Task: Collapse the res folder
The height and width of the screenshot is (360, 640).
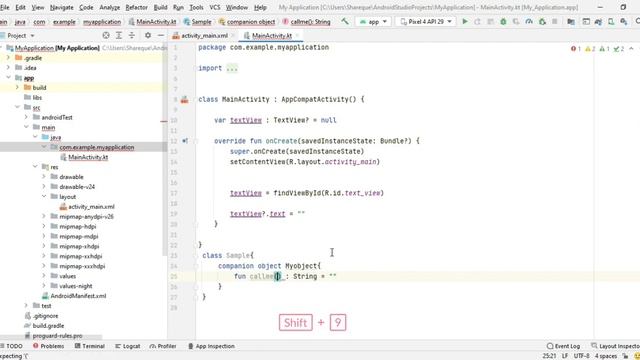Action: point(35,167)
